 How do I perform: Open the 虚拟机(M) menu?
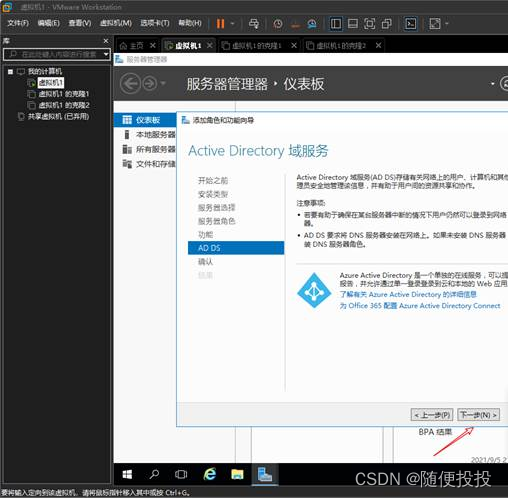pyautogui.click(x=116, y=23)
